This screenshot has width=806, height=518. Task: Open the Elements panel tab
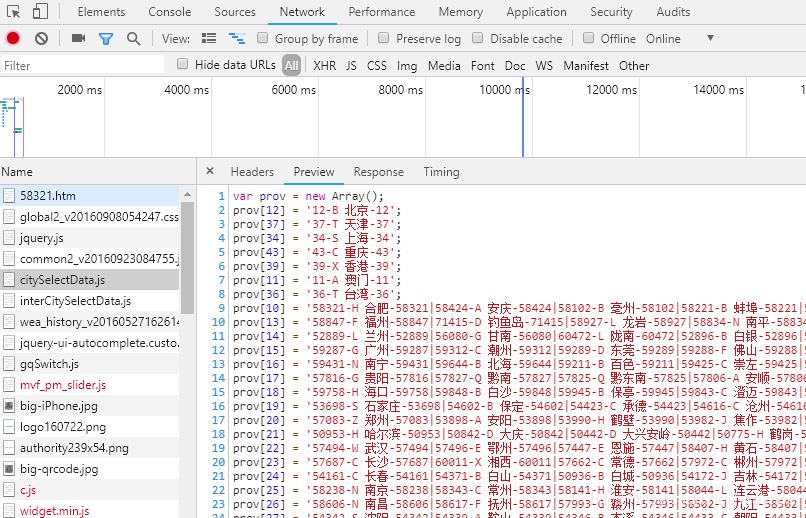click(101, 12)
